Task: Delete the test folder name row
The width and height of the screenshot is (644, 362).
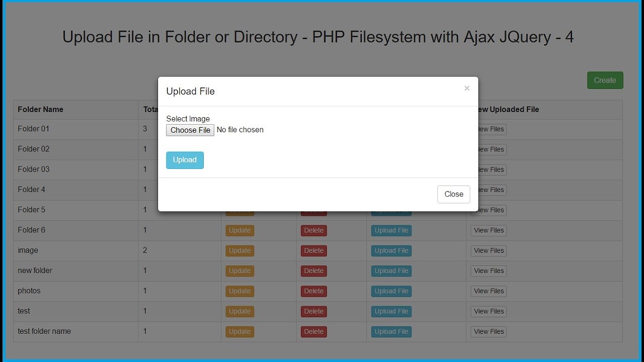Action: (x=314, y=332)
